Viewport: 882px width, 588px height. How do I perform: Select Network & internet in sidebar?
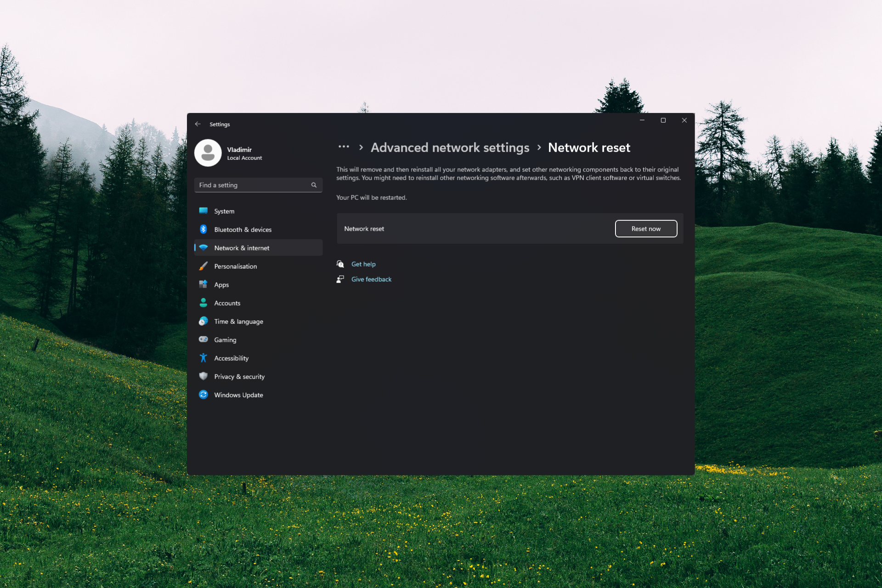pyautogui.click(x=242, y=248)
